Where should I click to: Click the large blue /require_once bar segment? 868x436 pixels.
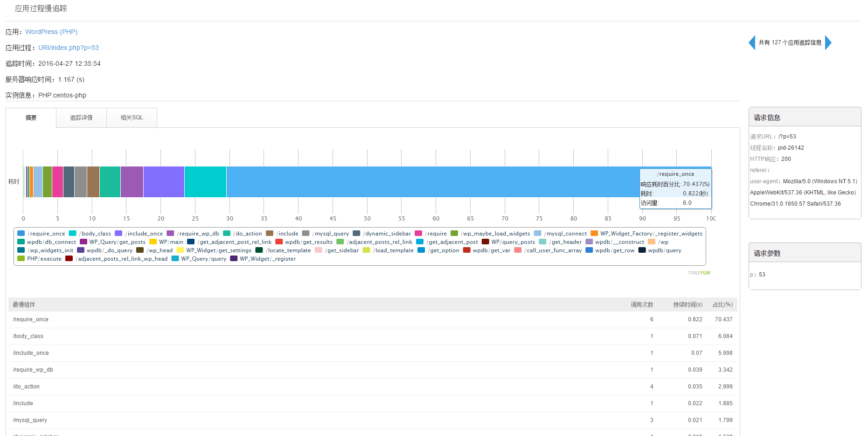pyautogui.click(x=420, y=182)
